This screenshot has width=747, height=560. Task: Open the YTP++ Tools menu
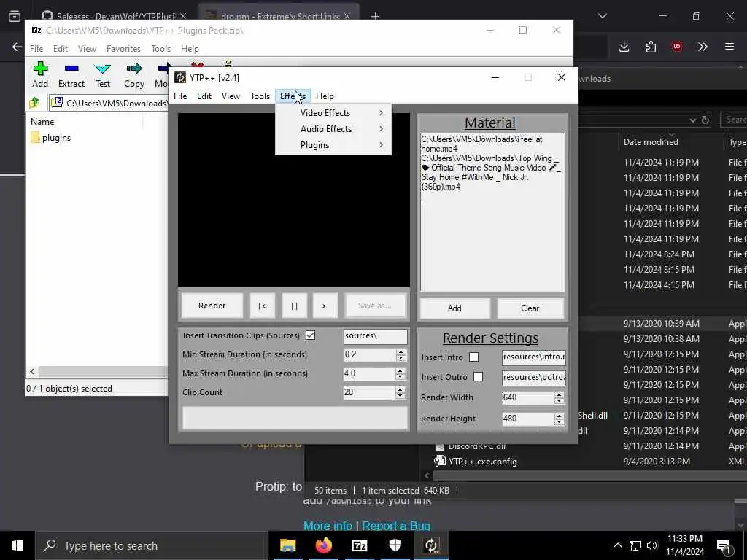coord(260,96)
